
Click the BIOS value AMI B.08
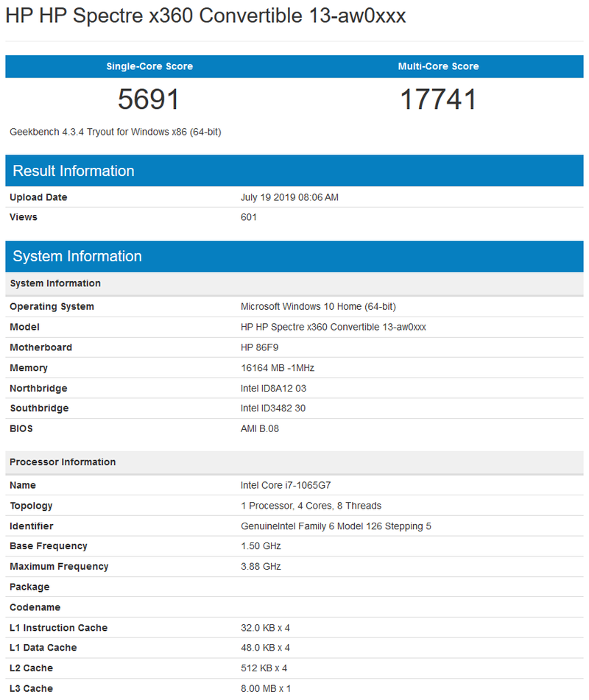(258, 428)
